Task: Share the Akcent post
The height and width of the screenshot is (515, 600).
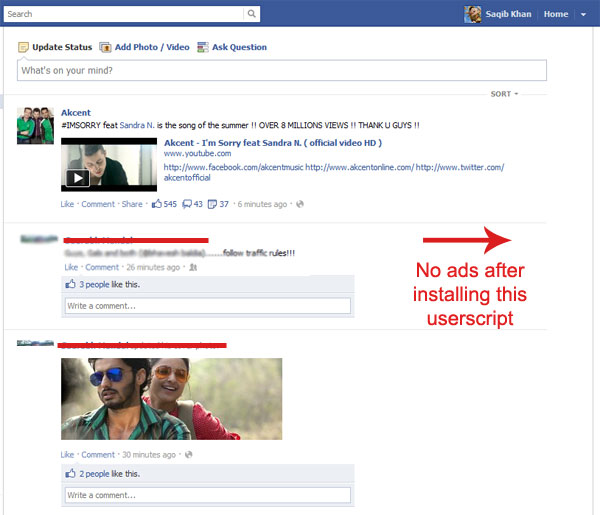Action: click(132, 204)
